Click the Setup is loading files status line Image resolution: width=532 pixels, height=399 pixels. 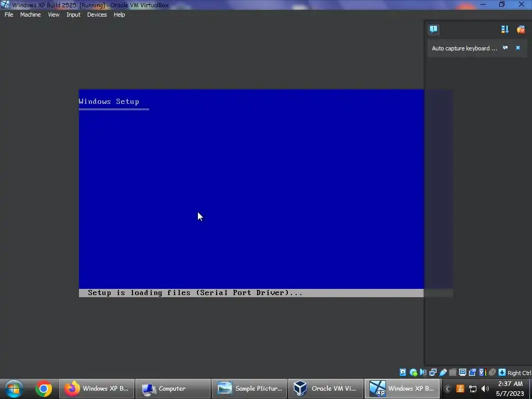[x=195, y=293]
